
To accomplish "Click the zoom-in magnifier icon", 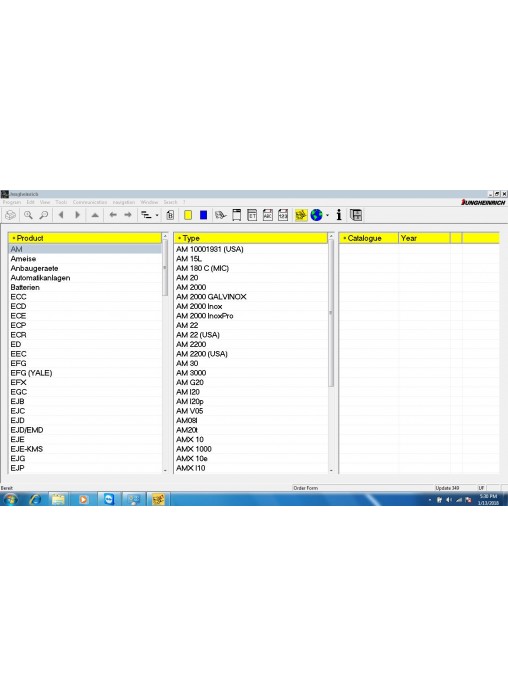I will point(28,215).
